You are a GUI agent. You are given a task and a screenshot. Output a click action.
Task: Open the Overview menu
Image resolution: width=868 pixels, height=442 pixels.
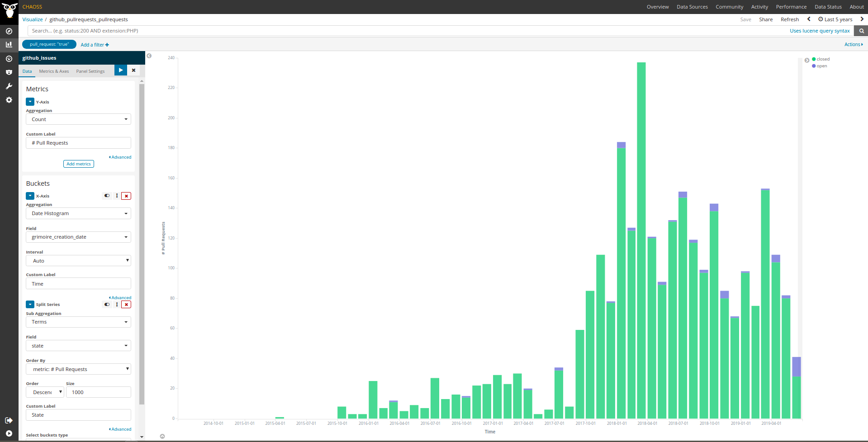[658, 7]
